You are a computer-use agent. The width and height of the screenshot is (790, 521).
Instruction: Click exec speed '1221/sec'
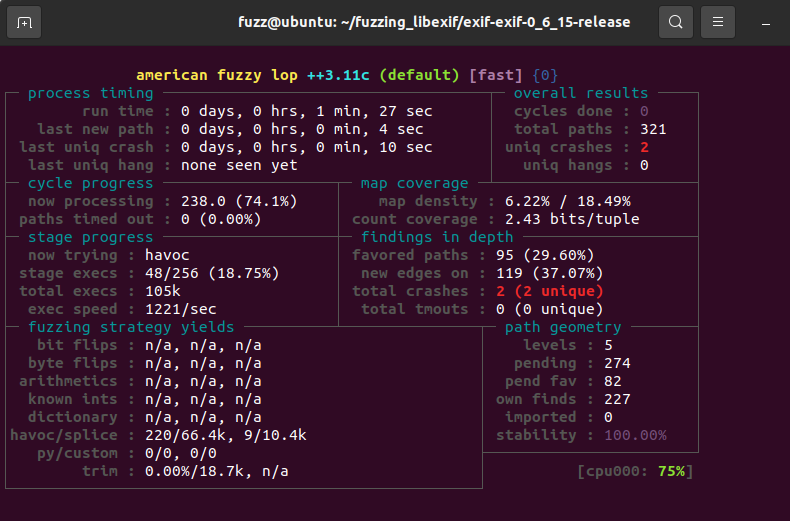181,309
